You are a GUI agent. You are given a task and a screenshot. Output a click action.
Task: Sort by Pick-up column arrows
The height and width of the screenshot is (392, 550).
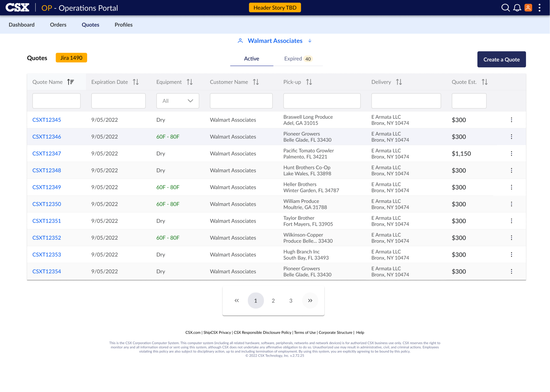pos(309,82)
